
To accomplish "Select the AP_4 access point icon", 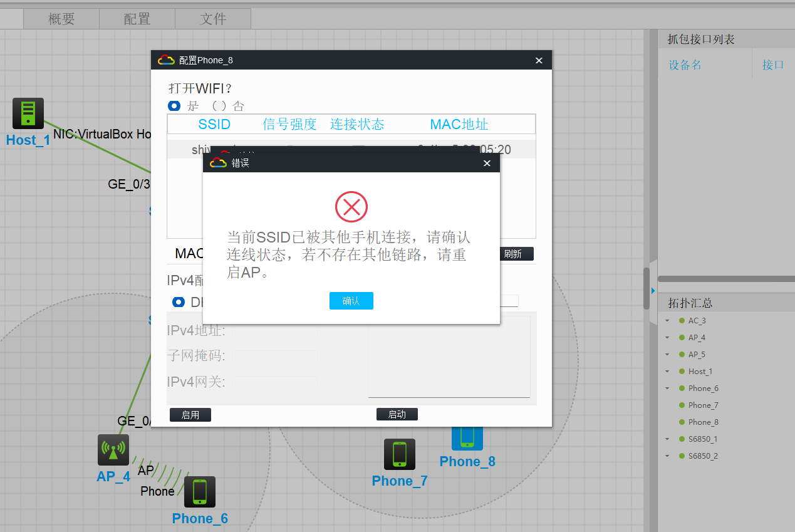I will coord(113,450).
